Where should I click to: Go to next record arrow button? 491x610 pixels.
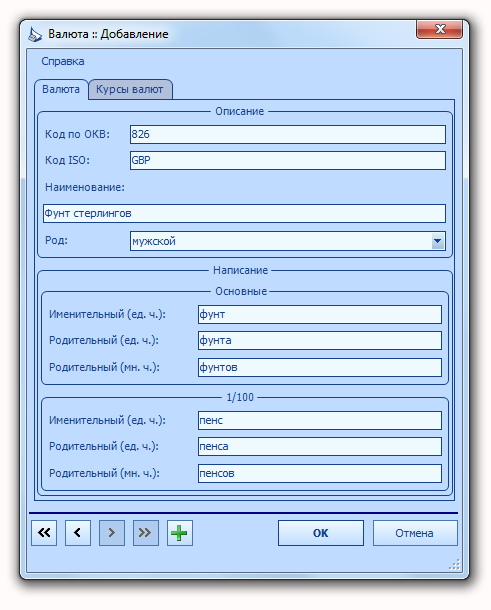[112, 533]
